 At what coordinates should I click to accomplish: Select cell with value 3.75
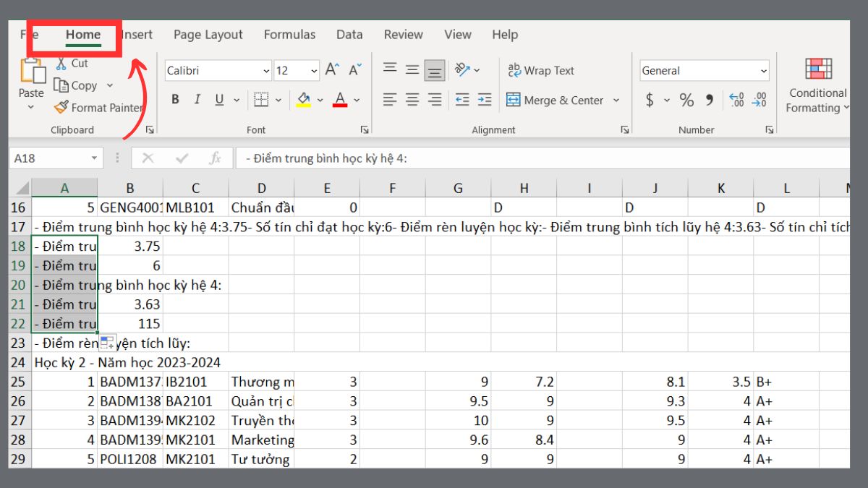(130, 246)
